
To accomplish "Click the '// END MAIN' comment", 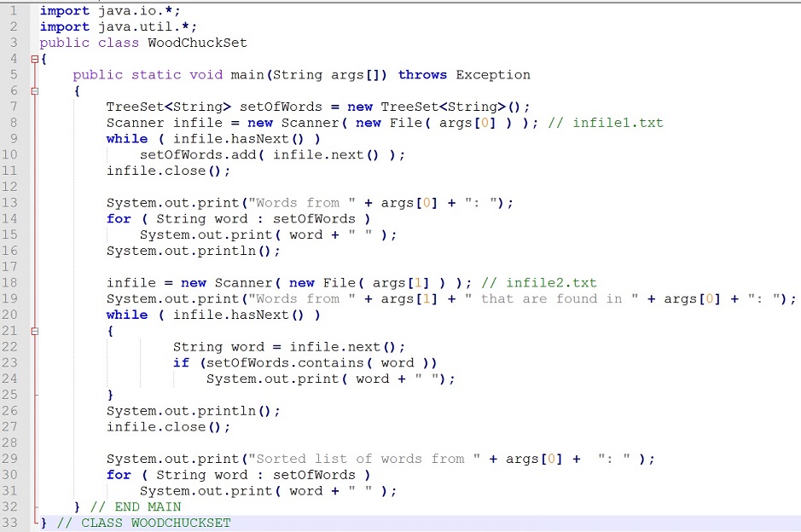I will click(136, 507).
